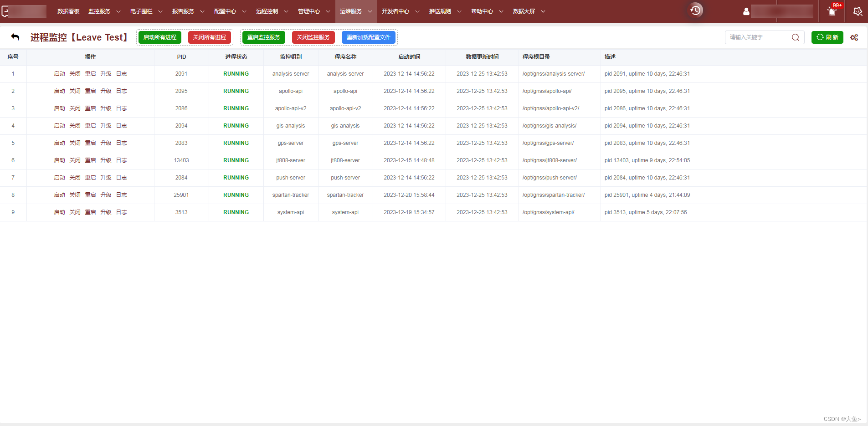Viewport: 868px width, 426px height.
Task: Click 重启 for jt808-server row
Action: [x=91, y=160]
